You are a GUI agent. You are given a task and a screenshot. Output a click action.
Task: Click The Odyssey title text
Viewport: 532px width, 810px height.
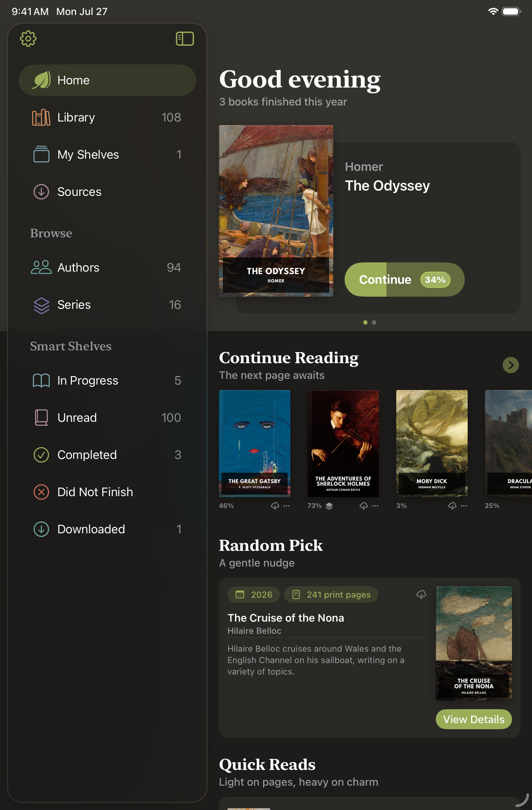click(x=388, y=186)
